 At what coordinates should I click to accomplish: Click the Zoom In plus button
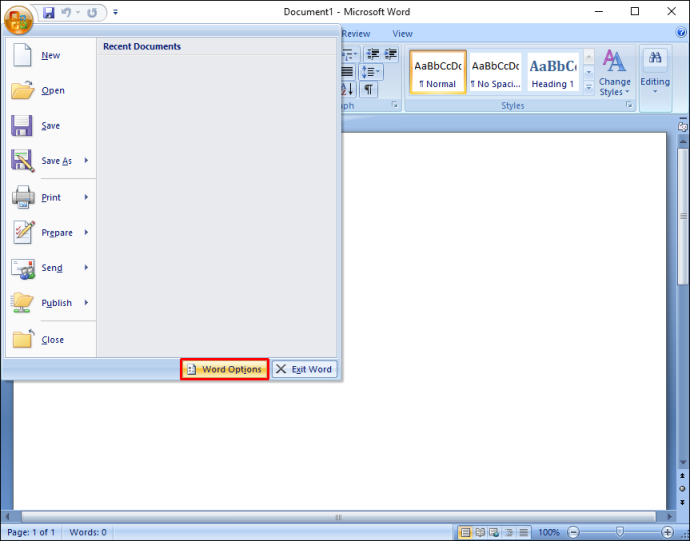click(668, 533)
